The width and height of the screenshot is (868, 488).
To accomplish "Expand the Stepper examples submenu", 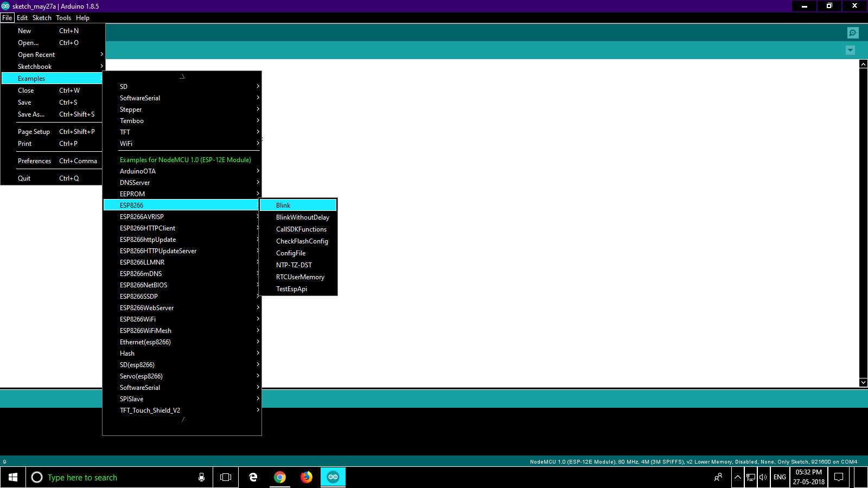I will 182,110.
